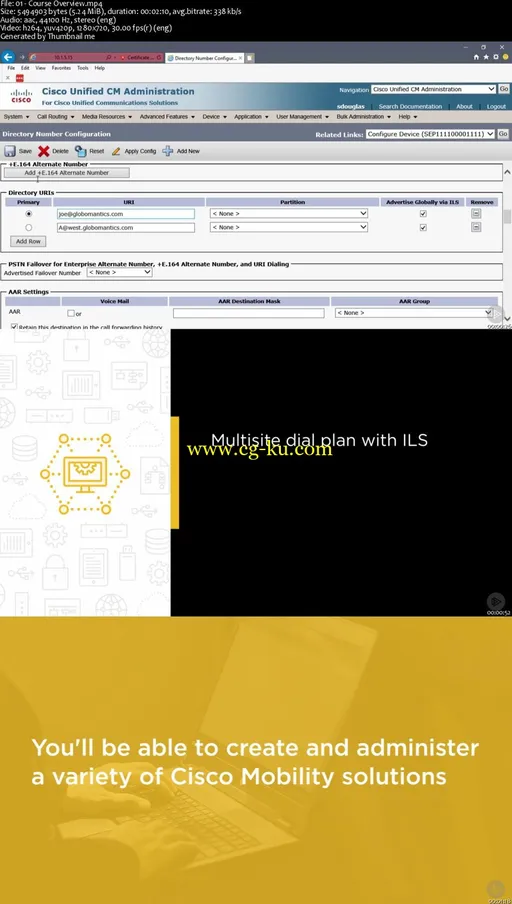Remove the joe@globomantics.com URI row
Image resolution: width=512 pixels, height=904 pixels.
(476, 213)
